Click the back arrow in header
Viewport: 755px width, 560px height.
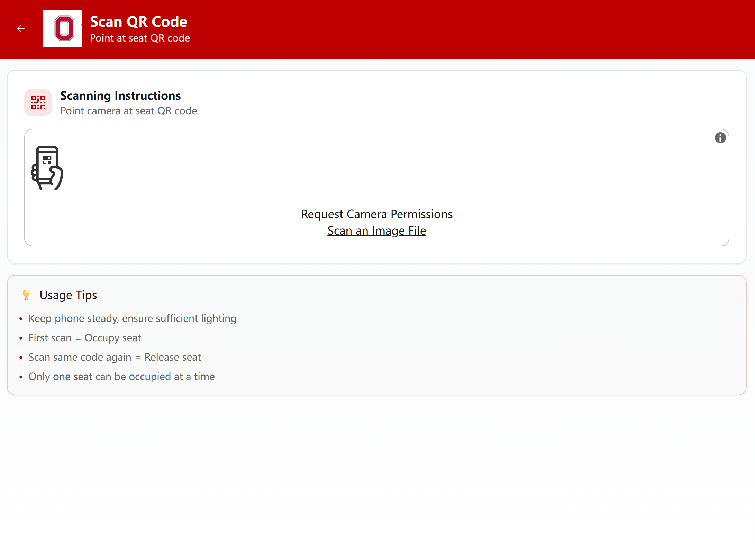pos(21,28)
